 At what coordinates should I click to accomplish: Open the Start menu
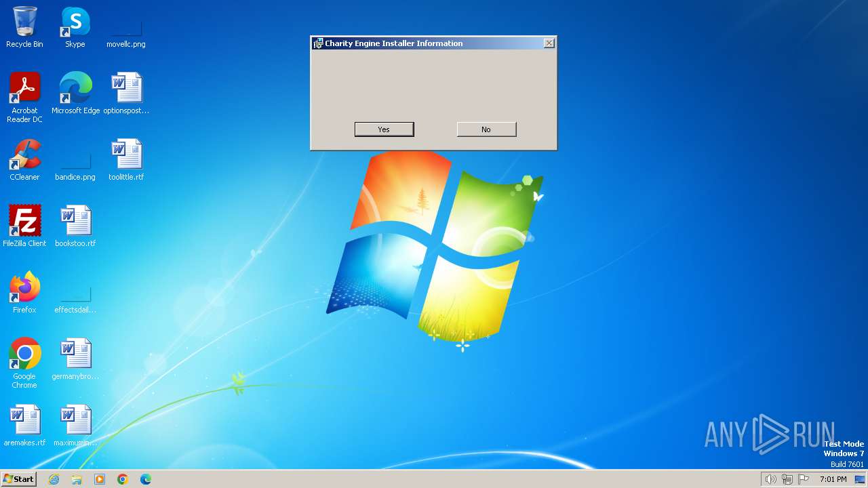(x=18, y=479)
